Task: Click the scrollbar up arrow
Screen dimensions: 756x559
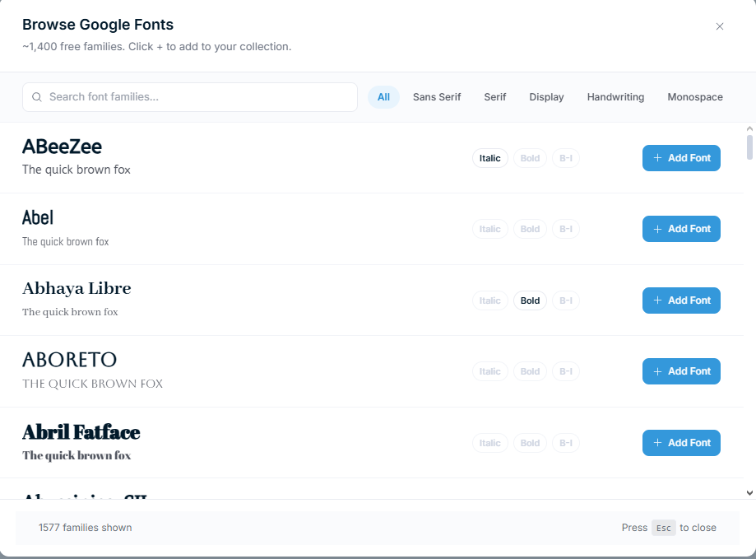Action: tap(749, 128)
